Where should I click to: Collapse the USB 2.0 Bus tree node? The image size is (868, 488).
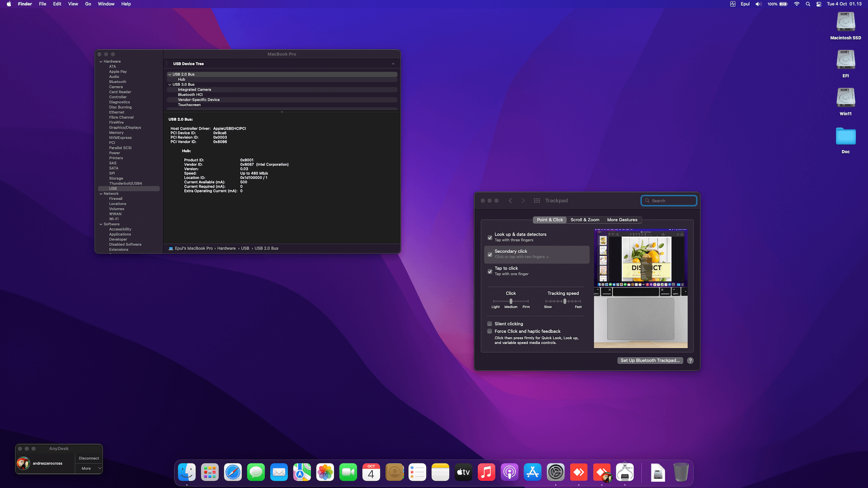[x=170, y=75]
